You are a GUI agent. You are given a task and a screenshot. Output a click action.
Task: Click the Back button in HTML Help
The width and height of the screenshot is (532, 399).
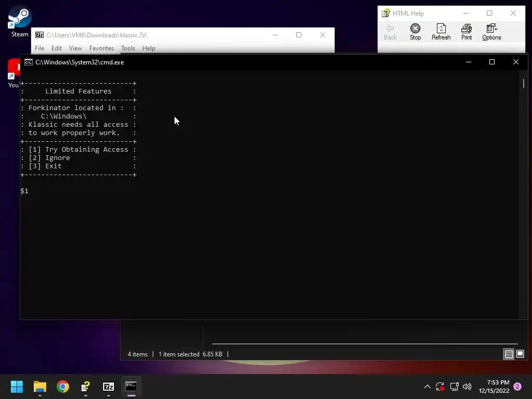coord(390,32)
